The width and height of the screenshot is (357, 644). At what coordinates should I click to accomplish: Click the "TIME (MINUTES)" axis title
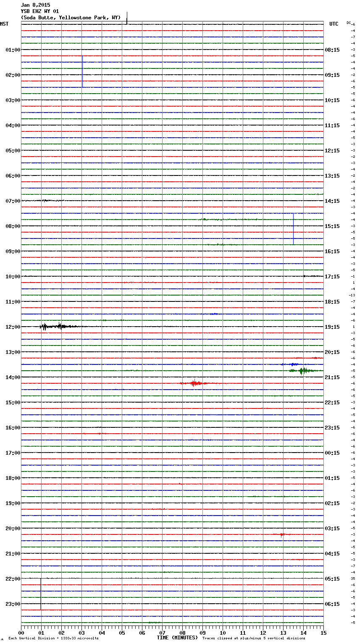[x=177, y=638]
